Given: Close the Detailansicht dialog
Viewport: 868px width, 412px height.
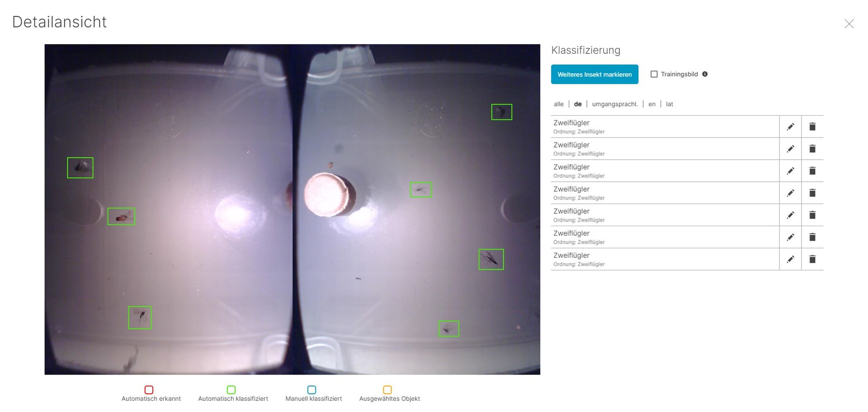Looking at the screenshot, I should [849, 24].
